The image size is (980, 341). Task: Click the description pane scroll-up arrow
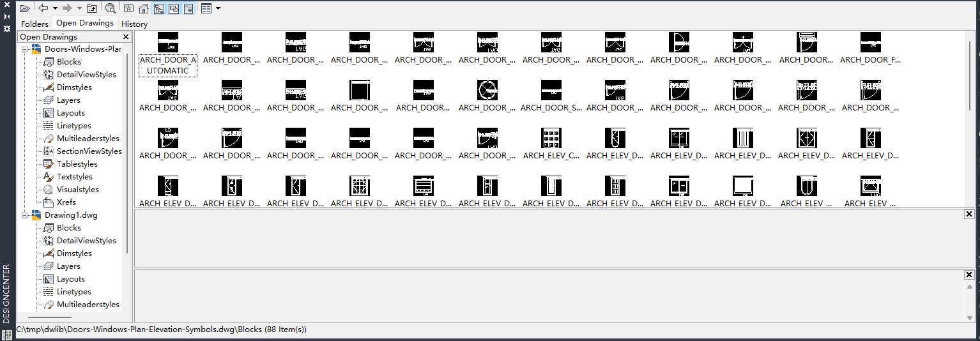coord(969,287)
